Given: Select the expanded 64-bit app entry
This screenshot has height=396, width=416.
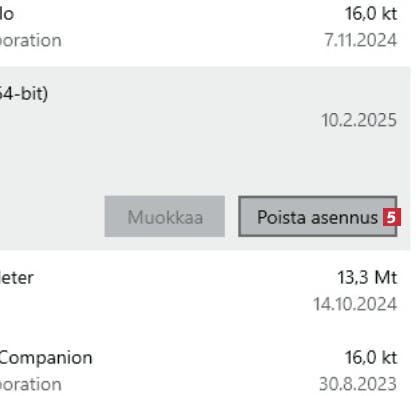Looking at the screenshot, I should (x=205, y=158).
